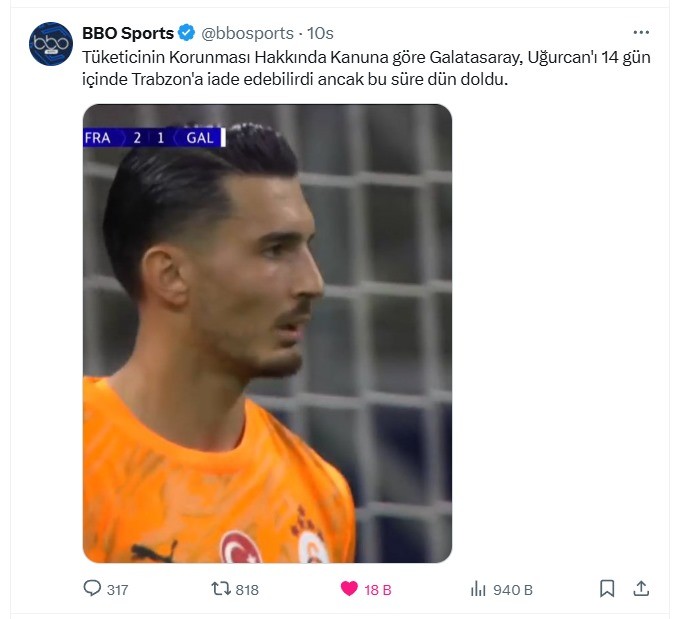Viewport: 679px width, 619px height.
Task: Enlarge the goalkeeper photo attachment
Action: point(267,333)
